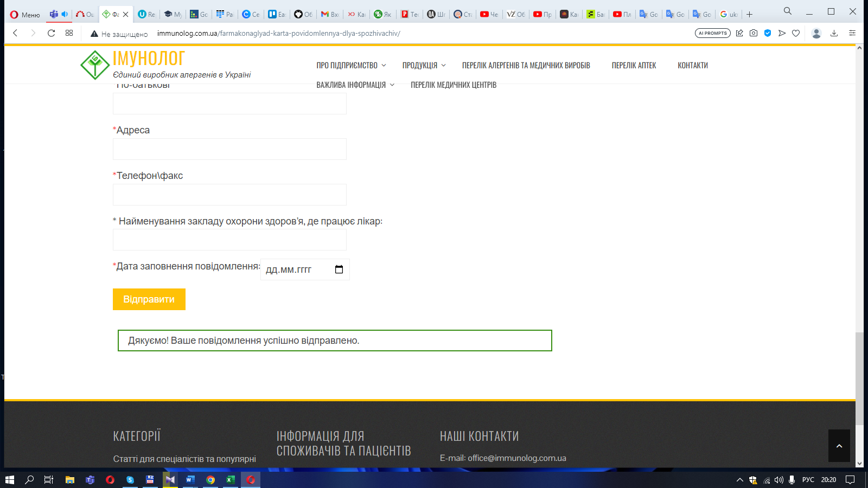Image resolution: width=868 pixels, height=488 pixels.
Task: Expand the Про підприємство menu
Action: click(x=351, y=66)
